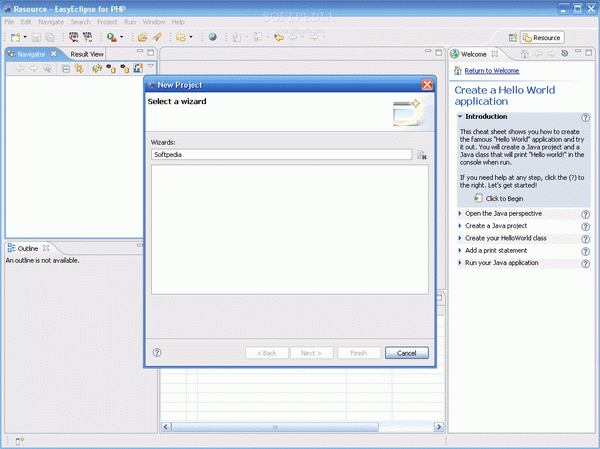Image resolution: width=600 pixels, height=449 pixels.
Task: Click the open folder toolbar icon
Action: [x=142, y=37]
